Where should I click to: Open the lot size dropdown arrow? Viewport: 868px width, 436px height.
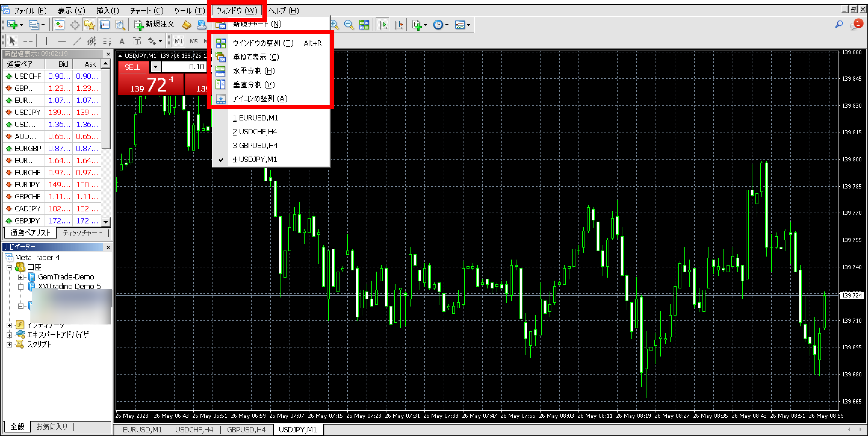pyautogui.click(x=156, y=67)
